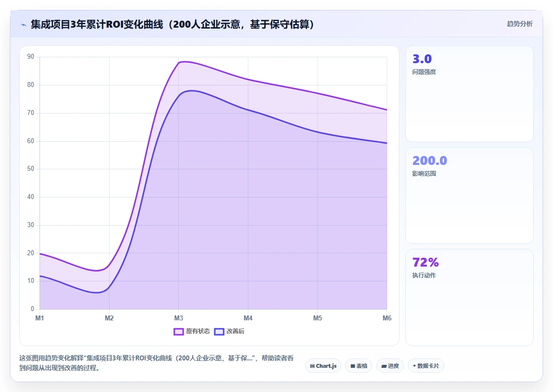Click the 改善后 line point at M6

[x=387, y=143]
